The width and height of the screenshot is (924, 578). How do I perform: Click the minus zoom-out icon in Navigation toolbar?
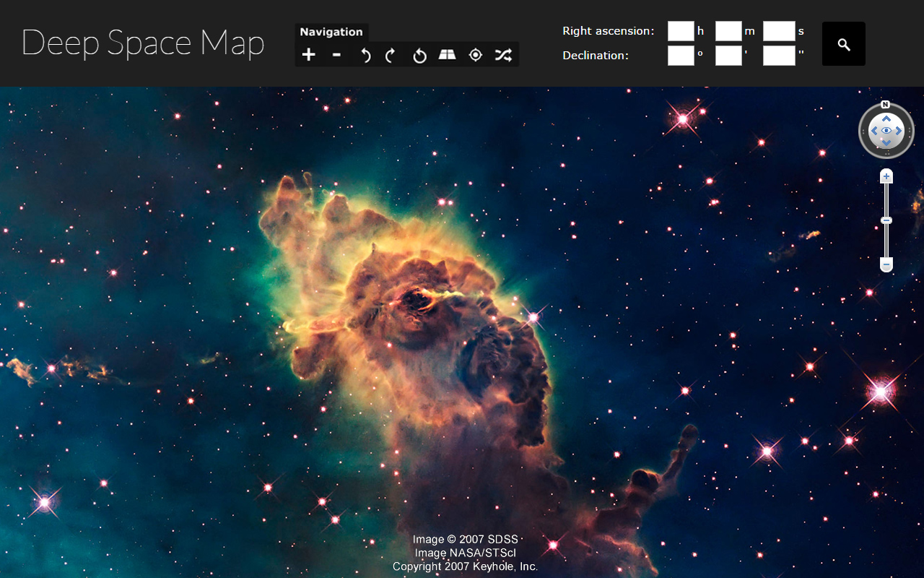(336, 55)
